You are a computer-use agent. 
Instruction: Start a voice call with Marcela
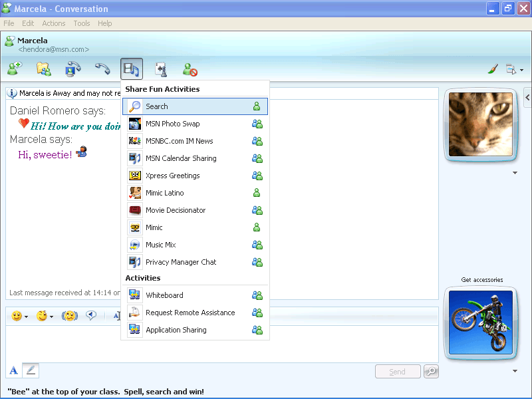(x=101, y=68)
